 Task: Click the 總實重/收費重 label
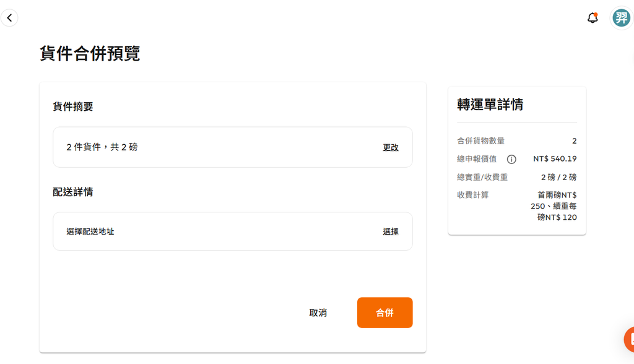point(482,177)
